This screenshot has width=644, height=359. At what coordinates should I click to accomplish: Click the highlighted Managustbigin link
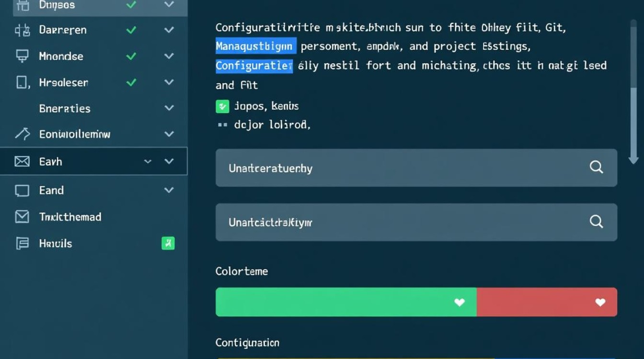pyautogui.click(x=255, y=46)
